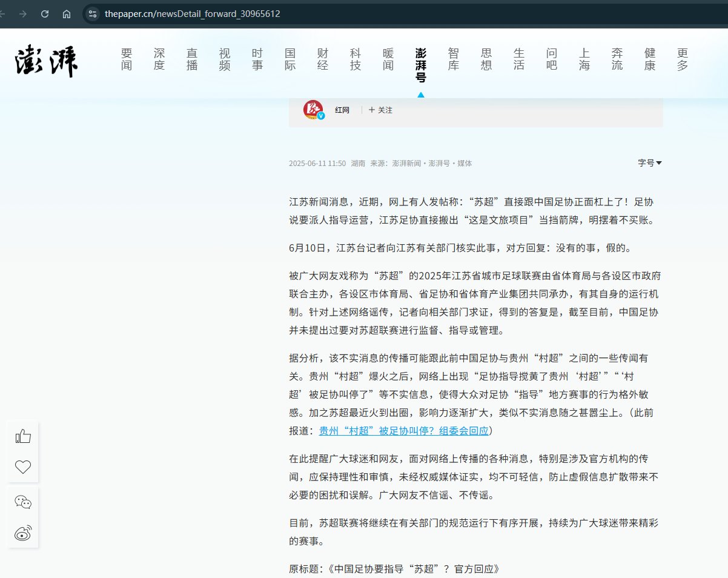This screenshot has width=728, height=578.
Task: Open the 上海 navigation section
Action: point(584,59)
